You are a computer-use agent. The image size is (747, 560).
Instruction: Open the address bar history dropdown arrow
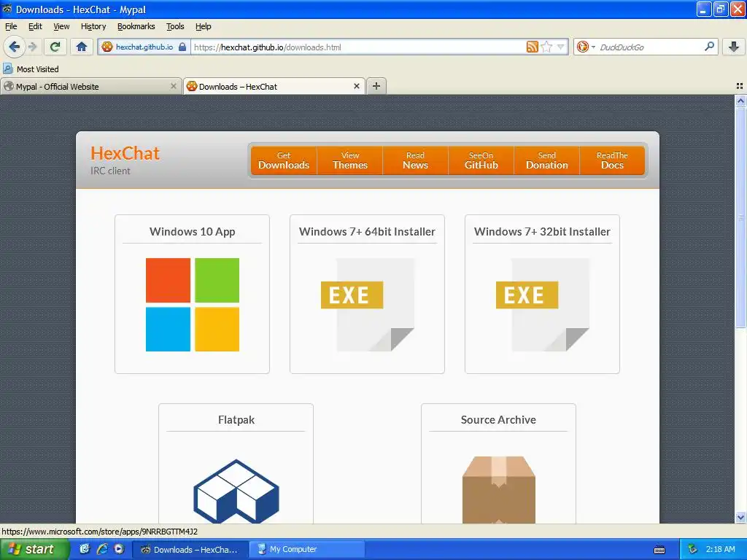561,47
